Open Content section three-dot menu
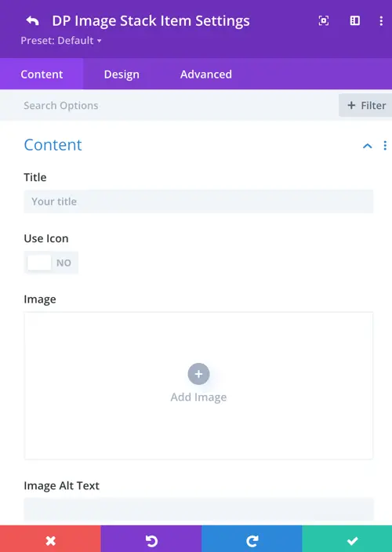The image size is (392, 552). pos(385,145)
